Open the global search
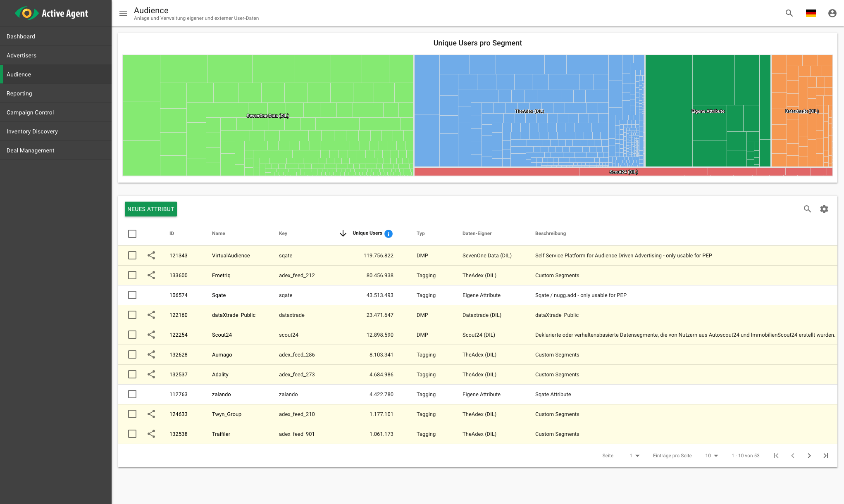Viewport: 844px width, 504px height. point(789,13)
